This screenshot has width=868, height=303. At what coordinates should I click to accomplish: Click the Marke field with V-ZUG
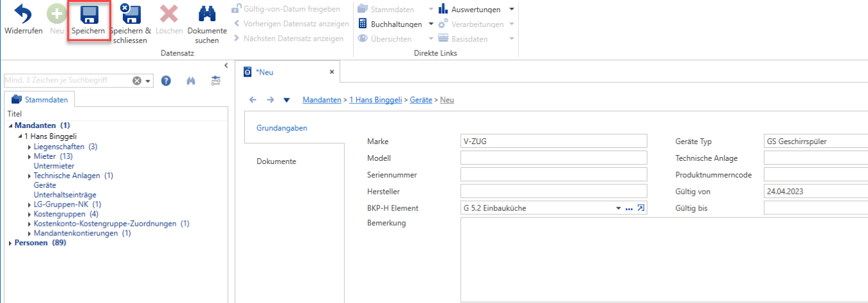[554, 142]
